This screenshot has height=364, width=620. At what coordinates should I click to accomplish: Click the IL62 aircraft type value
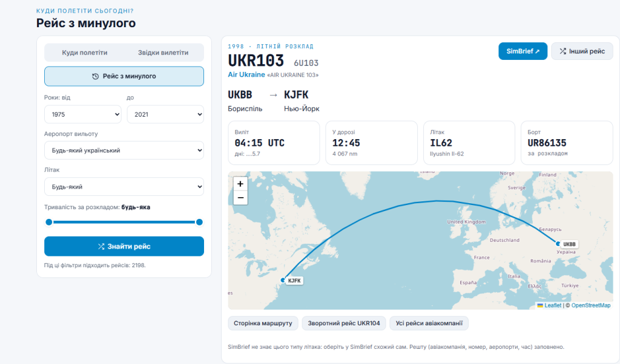pyautogui.click(x=441, y=143)
